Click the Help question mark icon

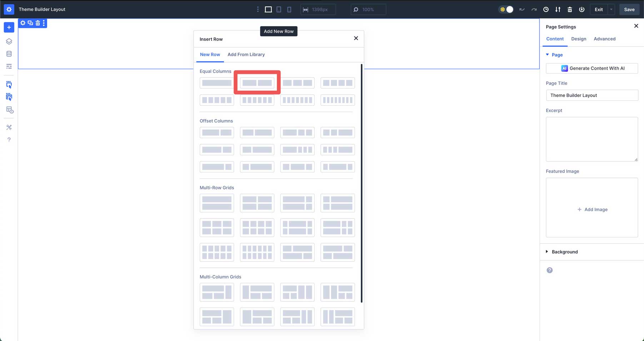9,139
